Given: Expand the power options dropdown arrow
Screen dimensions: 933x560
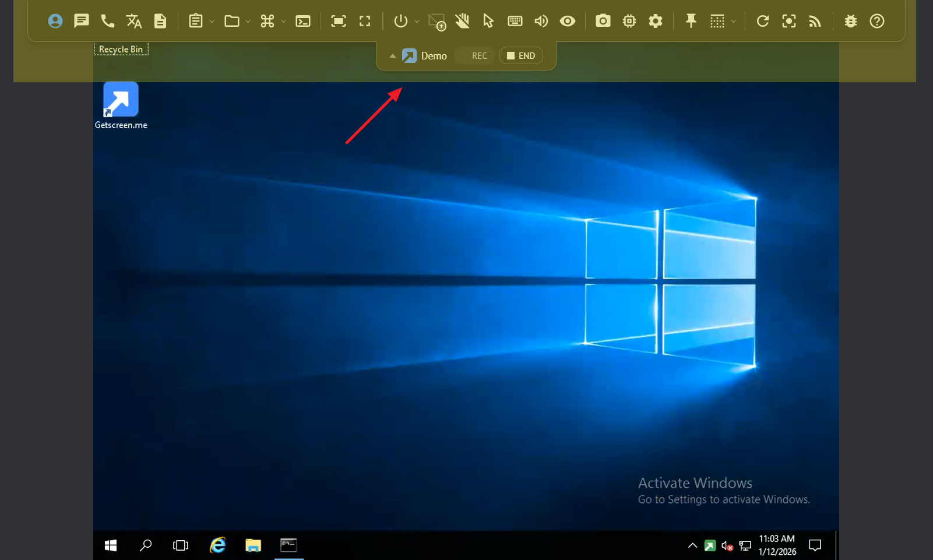Looking at the screenshot, I should coord(417,22).
